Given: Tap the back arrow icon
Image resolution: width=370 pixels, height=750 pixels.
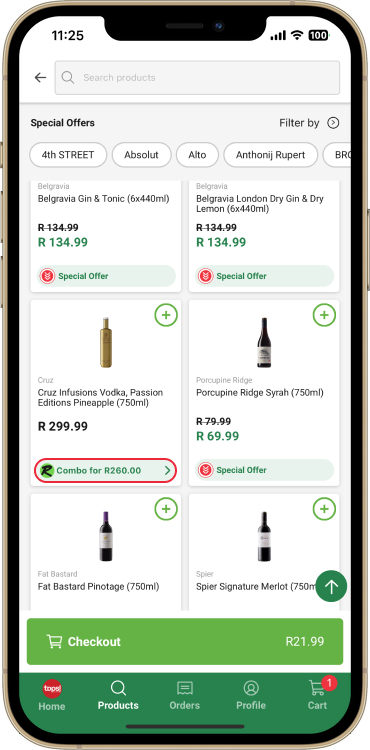Looking at the screenshot, I should point(40,77).
